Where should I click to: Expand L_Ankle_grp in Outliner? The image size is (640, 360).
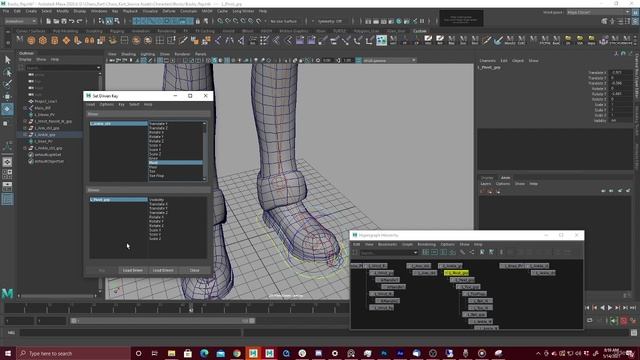coord(25,134)
